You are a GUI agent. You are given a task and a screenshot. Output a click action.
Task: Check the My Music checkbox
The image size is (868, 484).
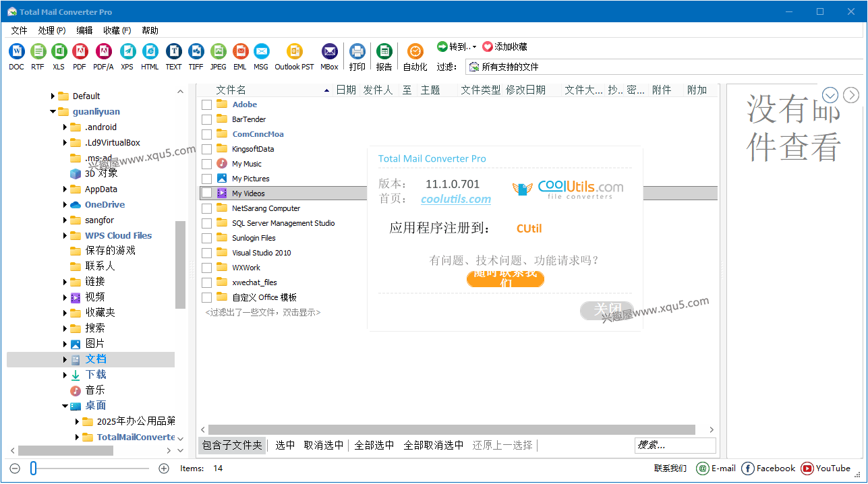206,164
